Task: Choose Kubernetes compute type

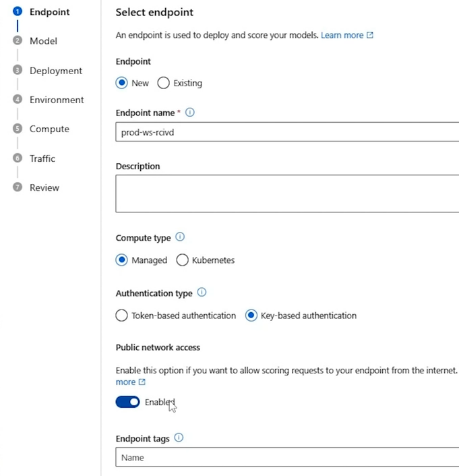Action: (x=182, y=260)
